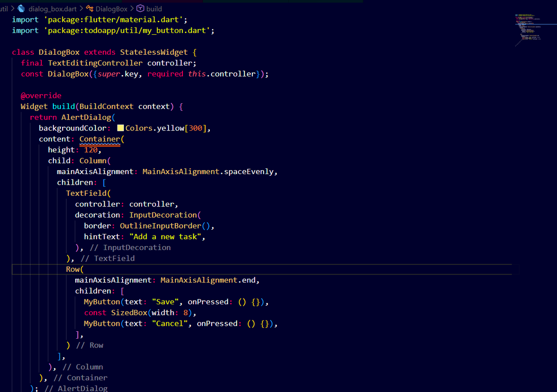Click the // AlertDialog closing comment
The width and height of the screenshot is (557, 392).
click(x=76, y=388)
